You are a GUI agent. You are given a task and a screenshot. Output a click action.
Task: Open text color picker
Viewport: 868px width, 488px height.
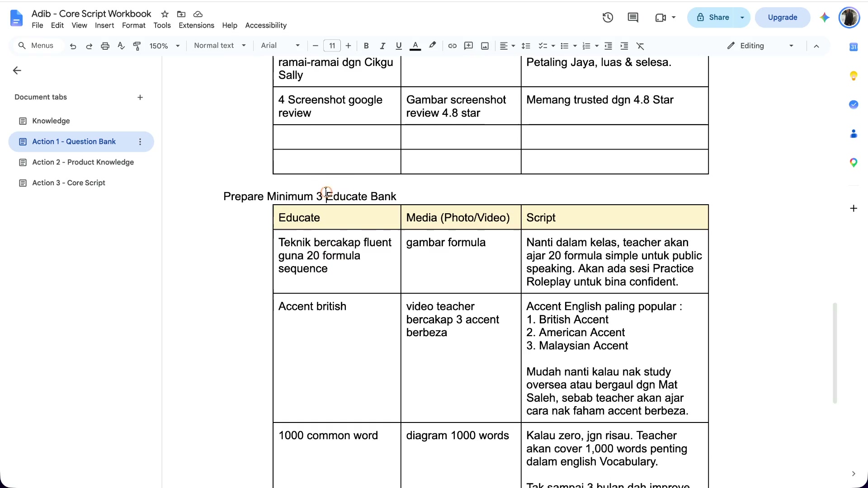pos(415,46)
